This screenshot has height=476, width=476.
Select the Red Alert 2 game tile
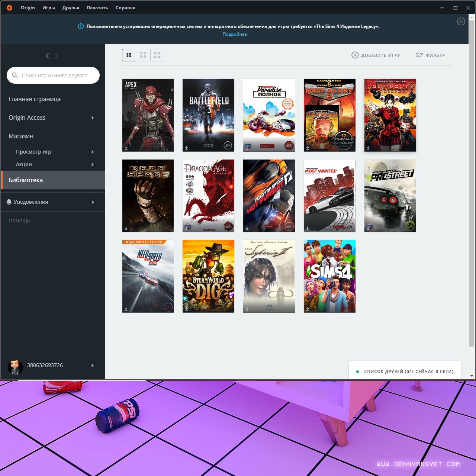tap(329, 115)
